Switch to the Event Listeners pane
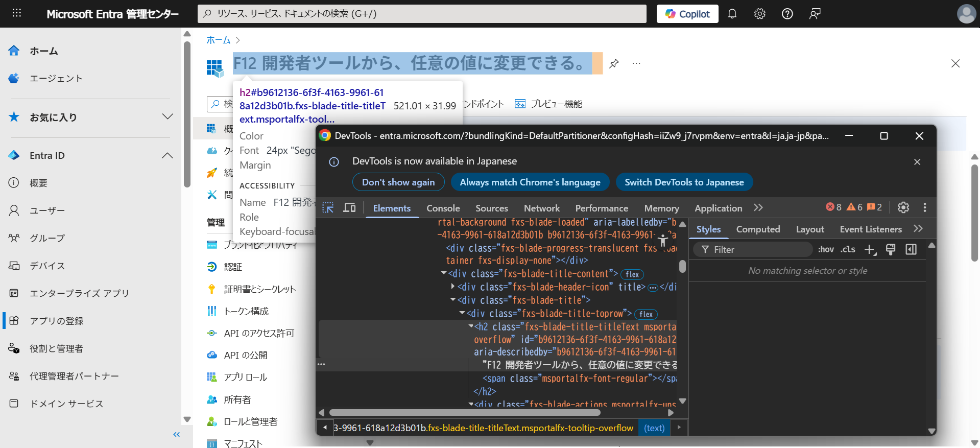 coord(871,229)
